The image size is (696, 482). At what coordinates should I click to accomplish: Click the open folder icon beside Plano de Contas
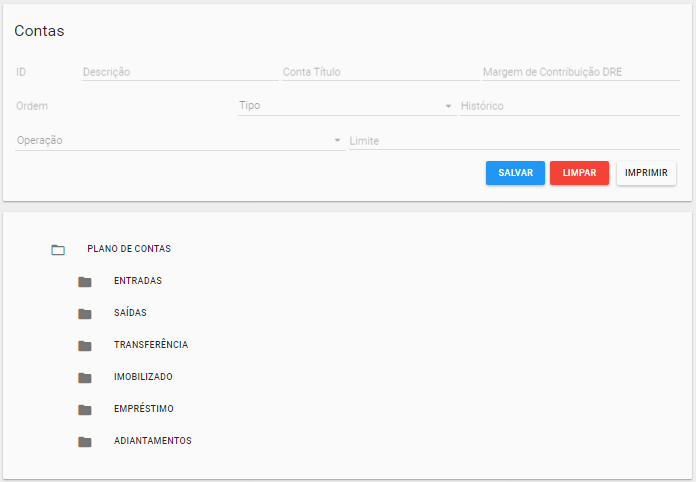[x=58, y=250]
